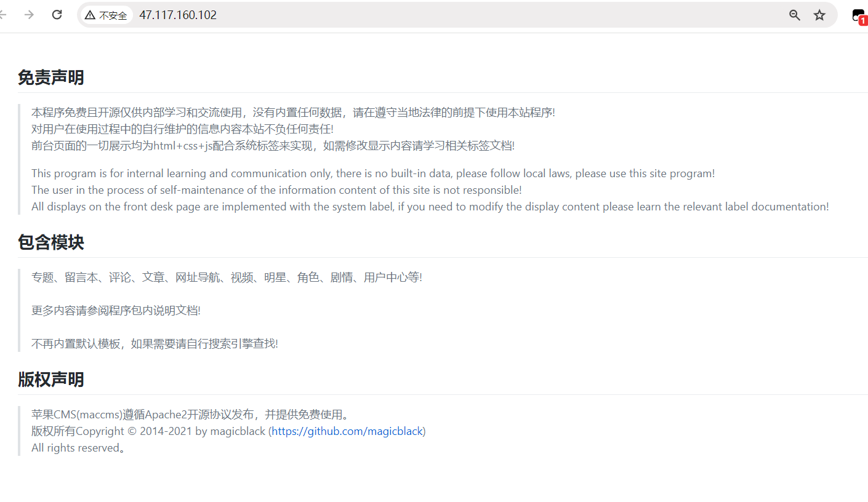Click the 包含模块 heading

(51, 242)
